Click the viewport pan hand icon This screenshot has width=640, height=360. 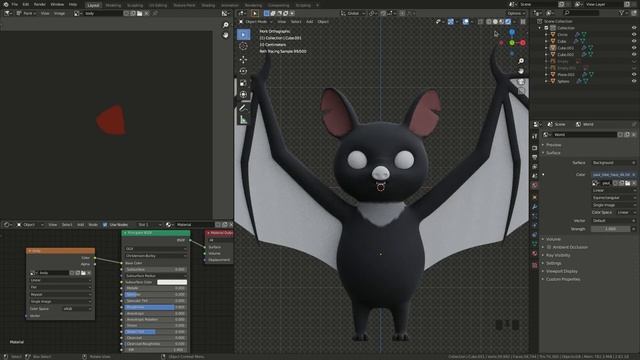521,71
